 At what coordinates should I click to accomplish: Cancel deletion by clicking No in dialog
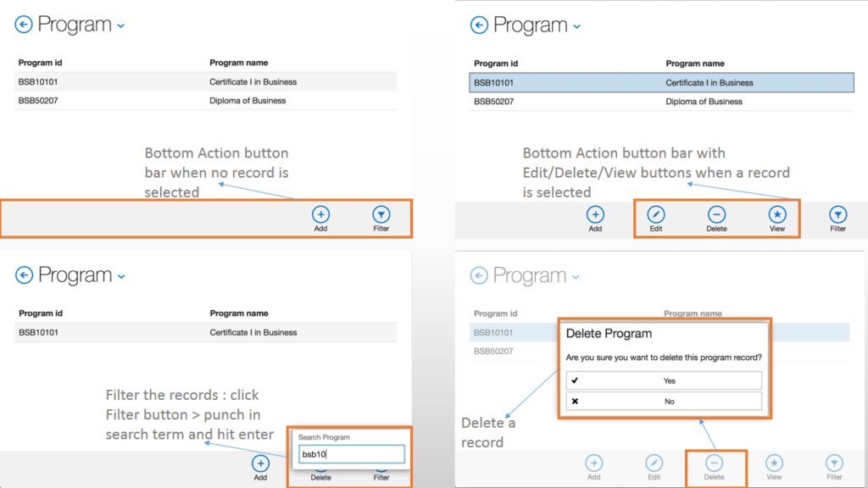coord(664,401)
